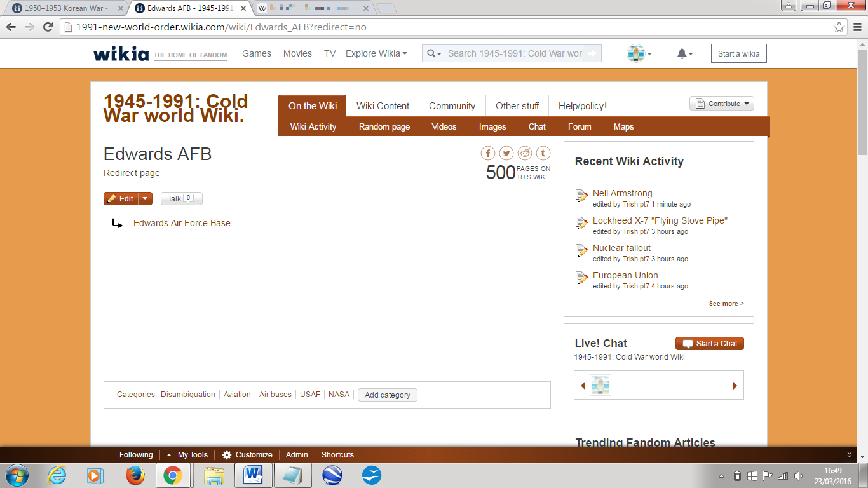Click the browser Forward arrow
This screenshot has width=868, height=488.
tap(29, 27)
